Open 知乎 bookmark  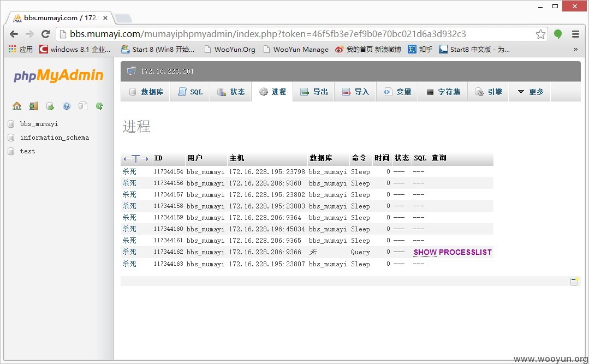point(420,49)
